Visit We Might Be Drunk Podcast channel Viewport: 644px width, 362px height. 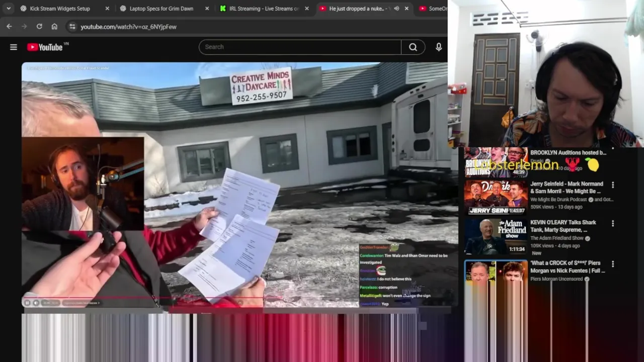click(x=558, y=200)
